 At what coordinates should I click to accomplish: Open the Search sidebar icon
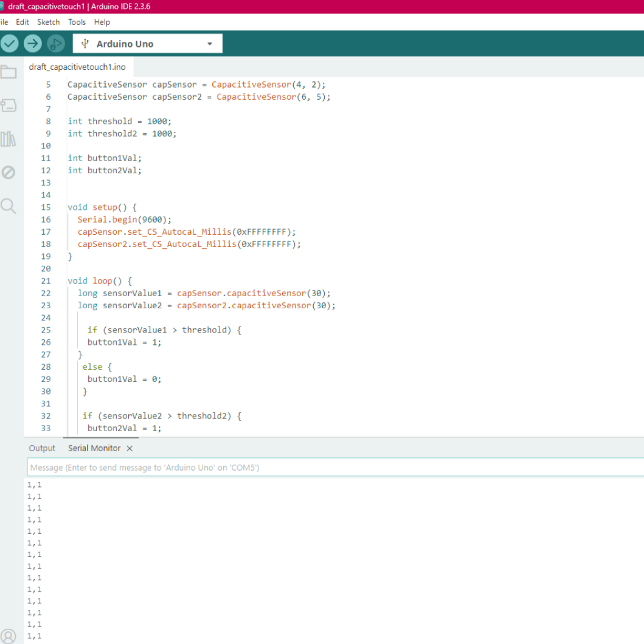pos(9,206)
